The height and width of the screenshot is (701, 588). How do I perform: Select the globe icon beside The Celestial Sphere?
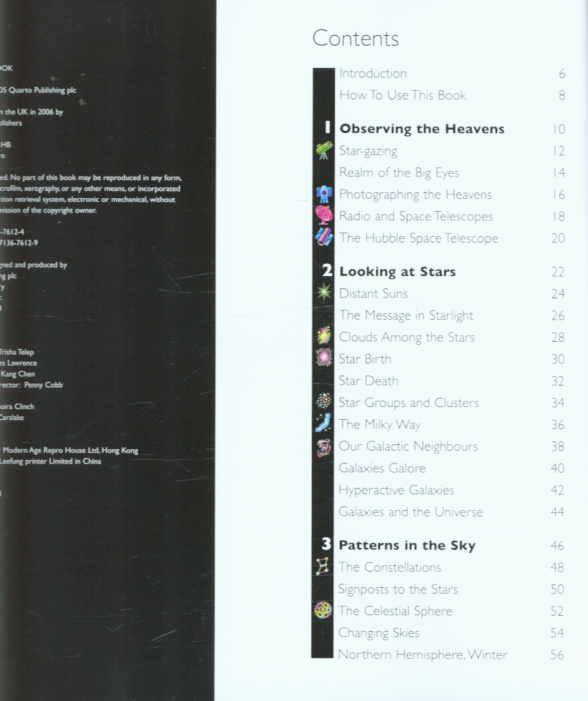pyautogui.click(x=323, y=611)
